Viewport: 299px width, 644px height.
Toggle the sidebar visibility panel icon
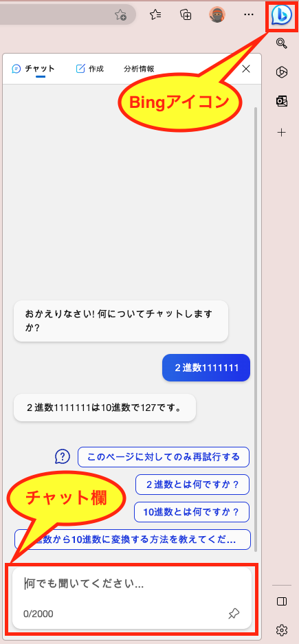coord(282,601)
